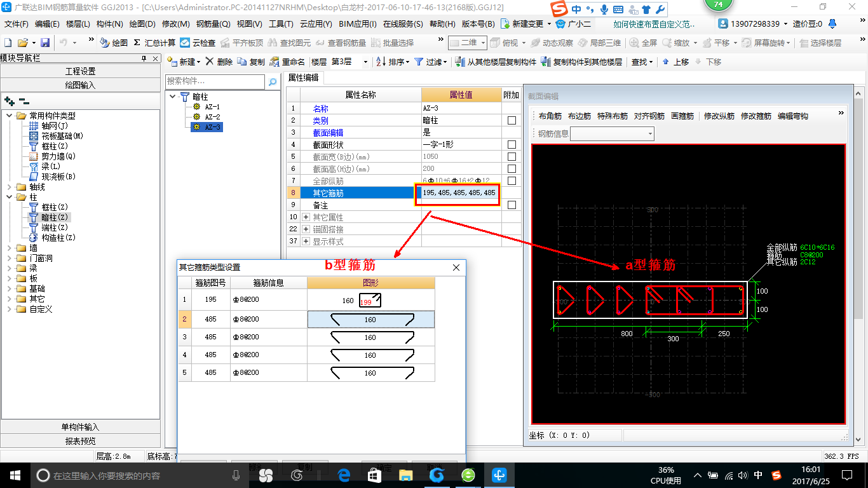Click the 报表预览 navigation button
The image size is (868, 488).
[x=80, y=440]
